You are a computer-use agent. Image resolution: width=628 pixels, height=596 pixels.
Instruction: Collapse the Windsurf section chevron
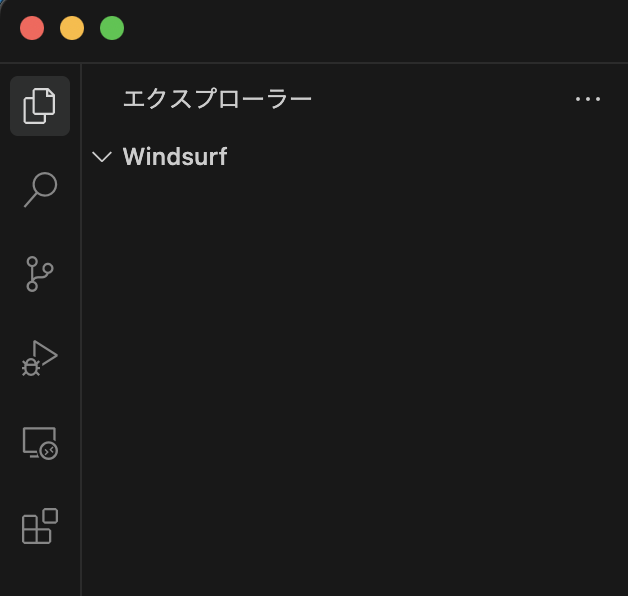(102, 157)
